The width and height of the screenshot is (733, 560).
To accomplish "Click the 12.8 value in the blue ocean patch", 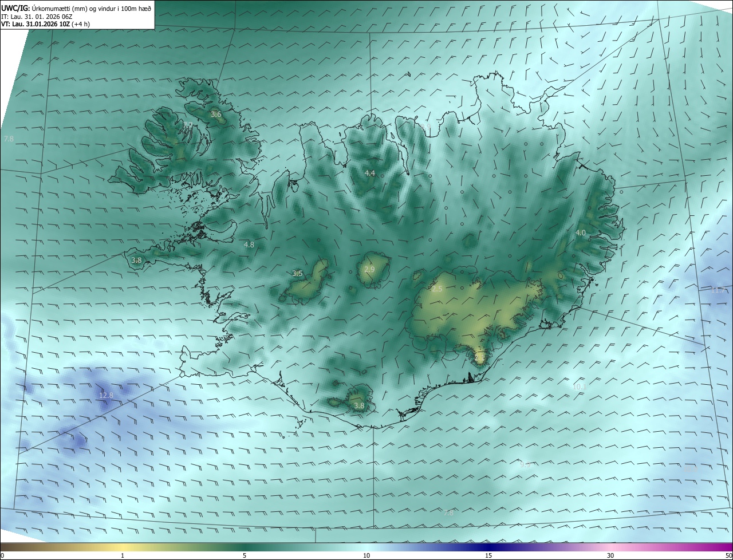I will click(106, 395).
